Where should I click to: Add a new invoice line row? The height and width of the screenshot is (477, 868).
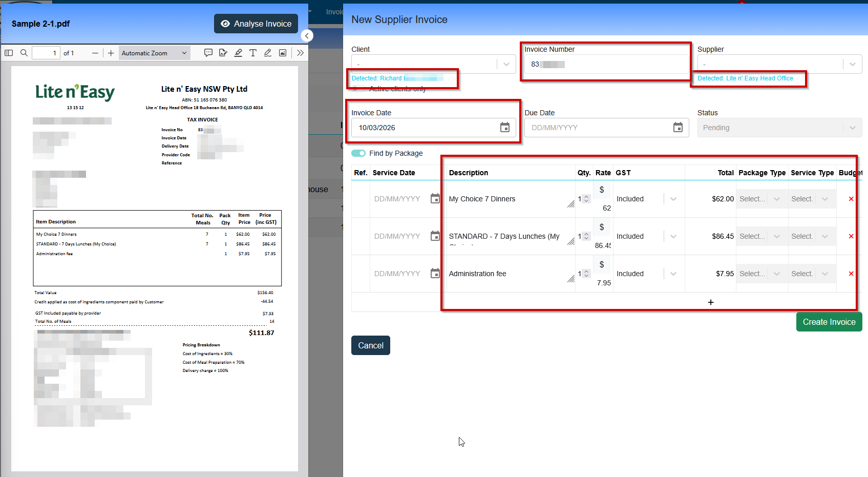(x=711, y=302)
